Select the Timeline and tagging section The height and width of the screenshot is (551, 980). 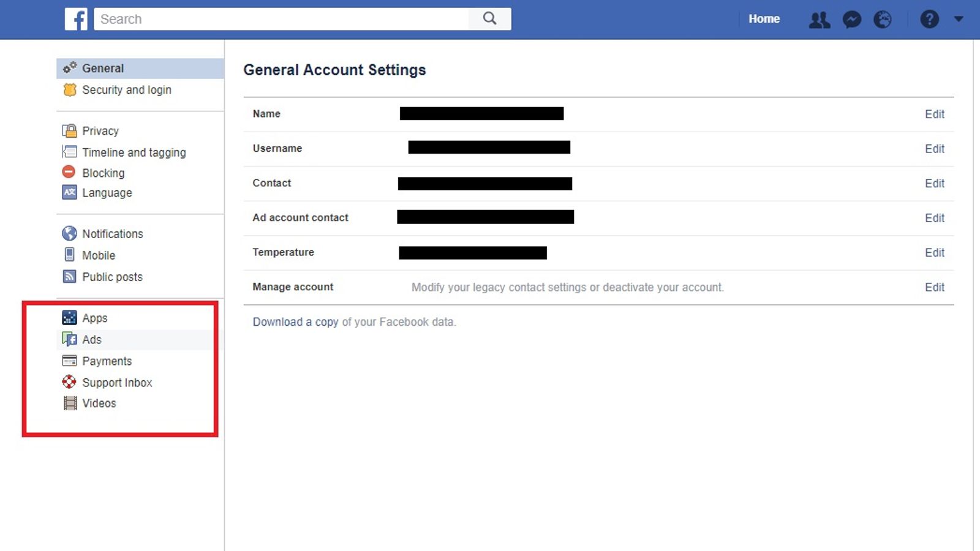134,152
